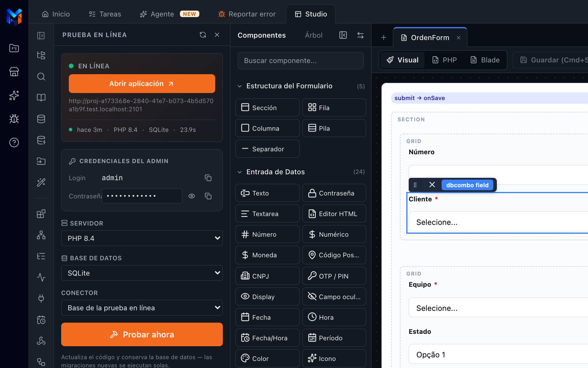Screen dimensions: 588x368
Task: Open the Conector dropdown
Action: pos(142,308)
